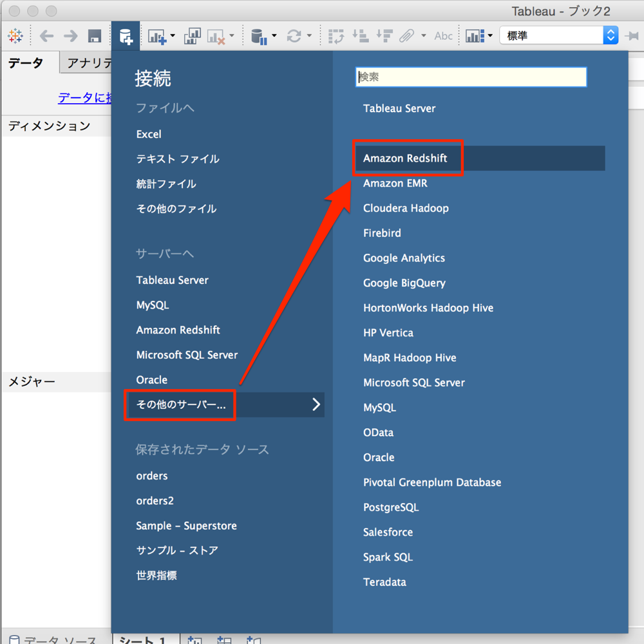Open the Tableau start page icon

(x=16, y=35)
